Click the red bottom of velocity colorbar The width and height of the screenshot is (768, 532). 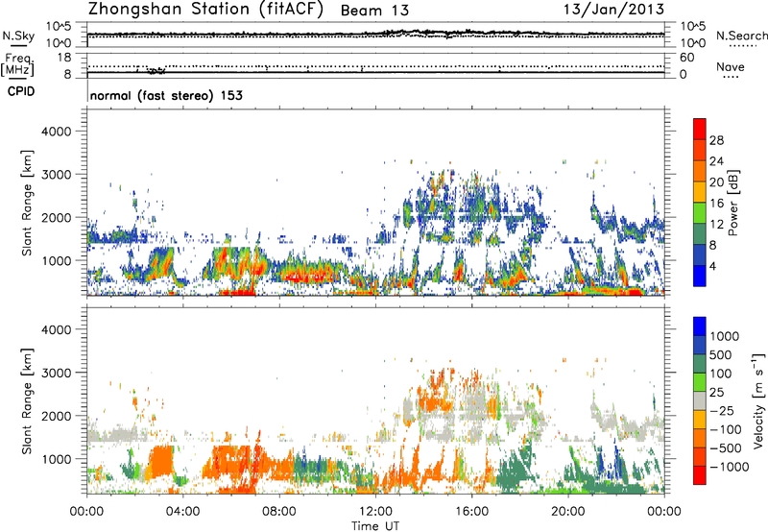tap(700, 475)
